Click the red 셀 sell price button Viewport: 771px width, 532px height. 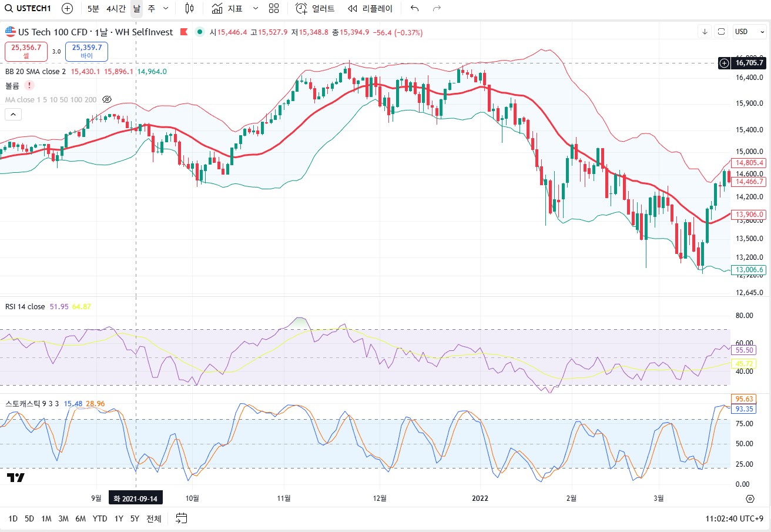26,51
